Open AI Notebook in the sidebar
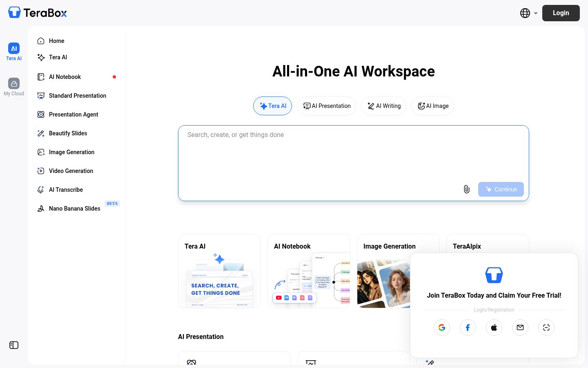Viewport: 588px width, 368px height. tap(77, 77)
